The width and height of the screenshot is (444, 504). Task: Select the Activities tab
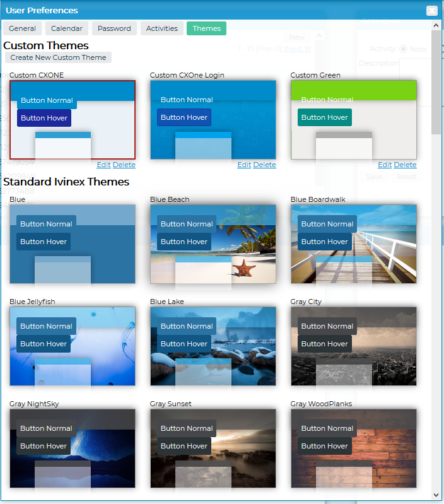162,28
